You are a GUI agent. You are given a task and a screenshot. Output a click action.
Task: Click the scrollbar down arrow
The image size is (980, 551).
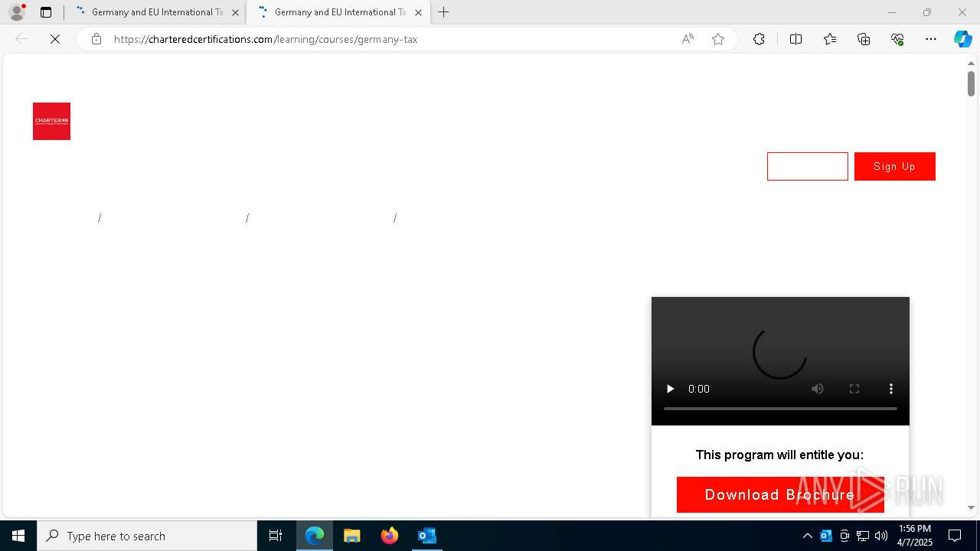click(971, 507)
